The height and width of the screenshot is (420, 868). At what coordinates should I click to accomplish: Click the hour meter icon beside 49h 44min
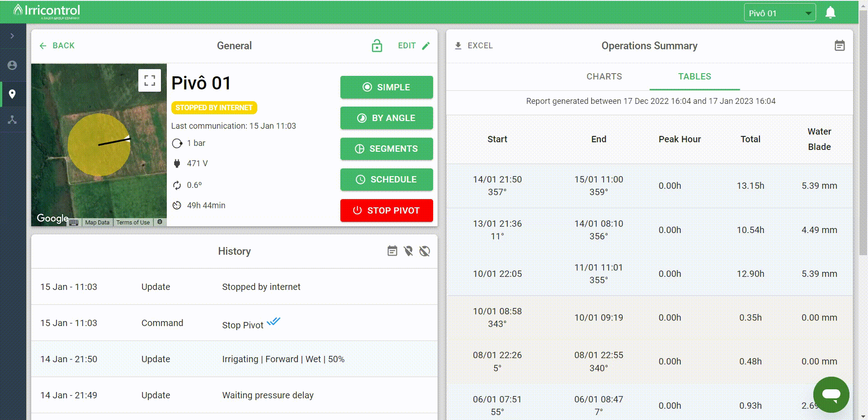177,205
